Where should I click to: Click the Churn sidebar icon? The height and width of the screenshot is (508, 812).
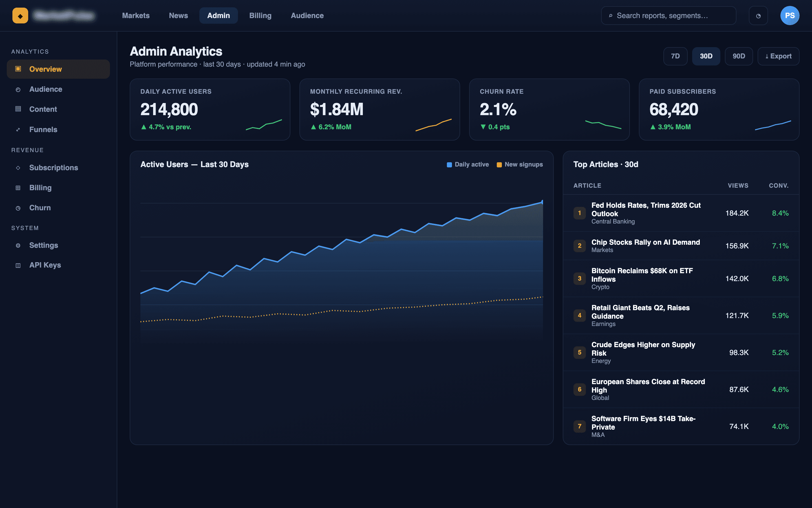tap(18, 208)
